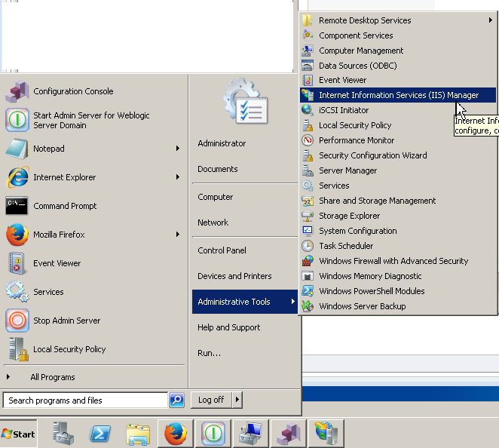Image resolution: width=499 pixels, height=448 pixels.
Task: Expand Remote Desktop Services submenu arrow
Action: [x=491, y=20]
